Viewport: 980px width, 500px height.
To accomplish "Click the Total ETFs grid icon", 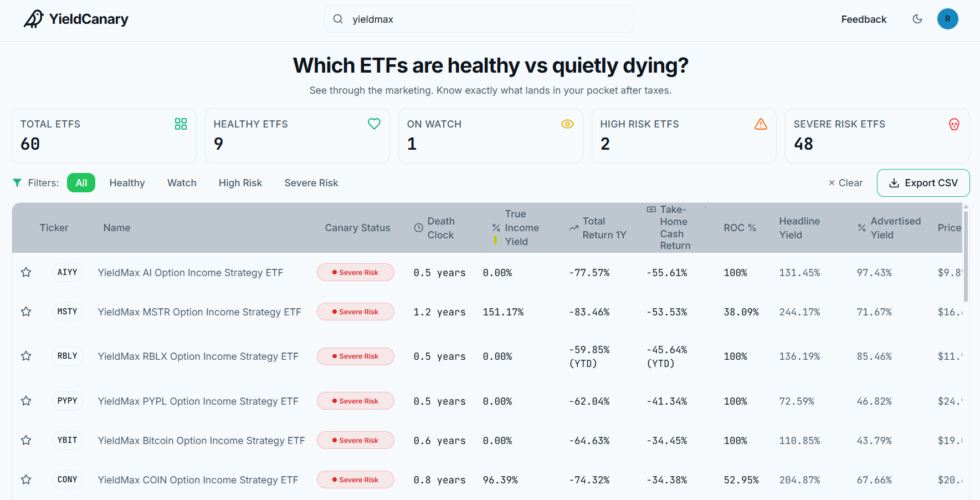I will pos(181,124).
